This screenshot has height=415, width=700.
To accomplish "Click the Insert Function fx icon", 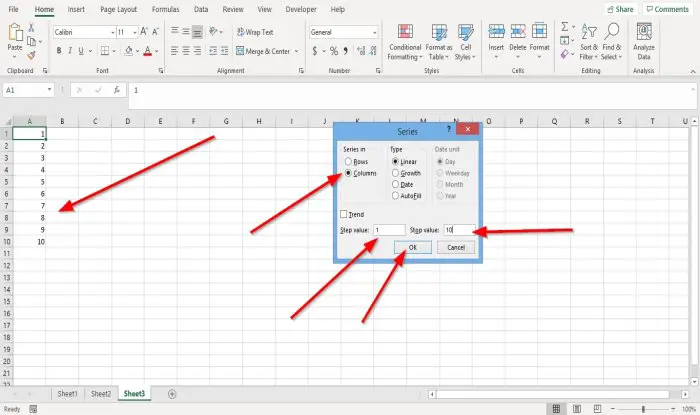I will click(x=117, y=90).
